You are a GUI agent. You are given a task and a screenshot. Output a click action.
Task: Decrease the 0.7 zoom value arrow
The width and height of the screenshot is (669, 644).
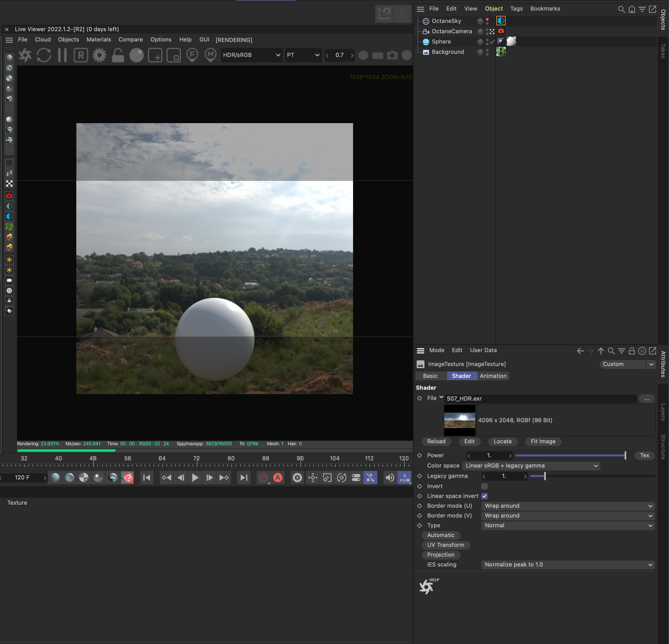327,55
